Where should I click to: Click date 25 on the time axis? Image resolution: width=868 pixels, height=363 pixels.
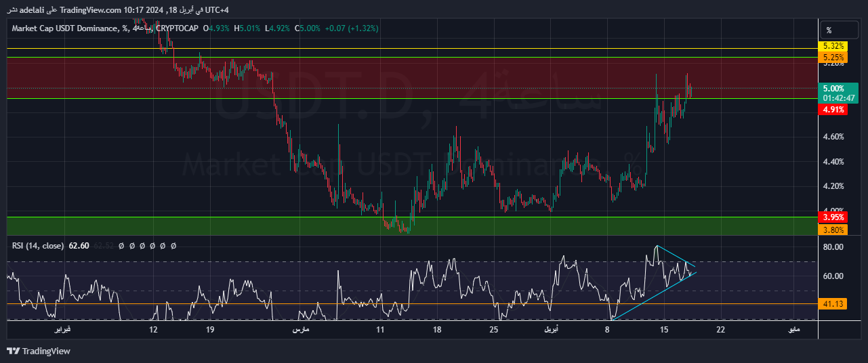tap(494, 330)
